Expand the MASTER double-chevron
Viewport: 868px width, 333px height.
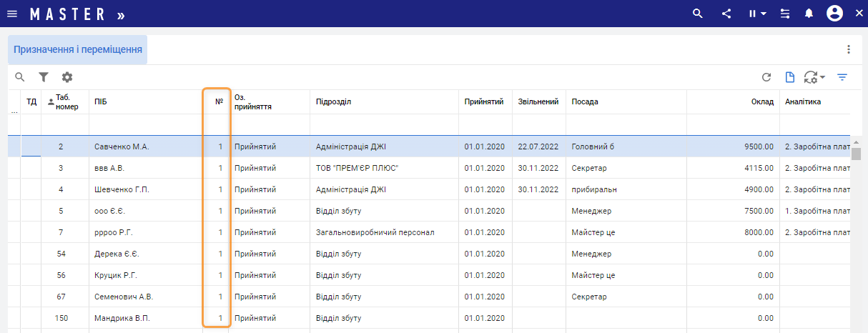[121, 14]
